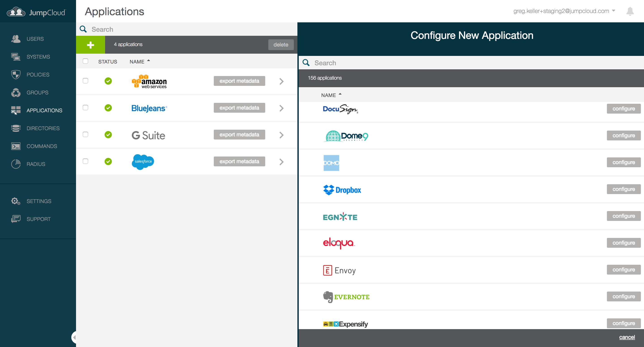The image size is (644, 347).
Task: Click the cancel link
Action: point(627,337)
